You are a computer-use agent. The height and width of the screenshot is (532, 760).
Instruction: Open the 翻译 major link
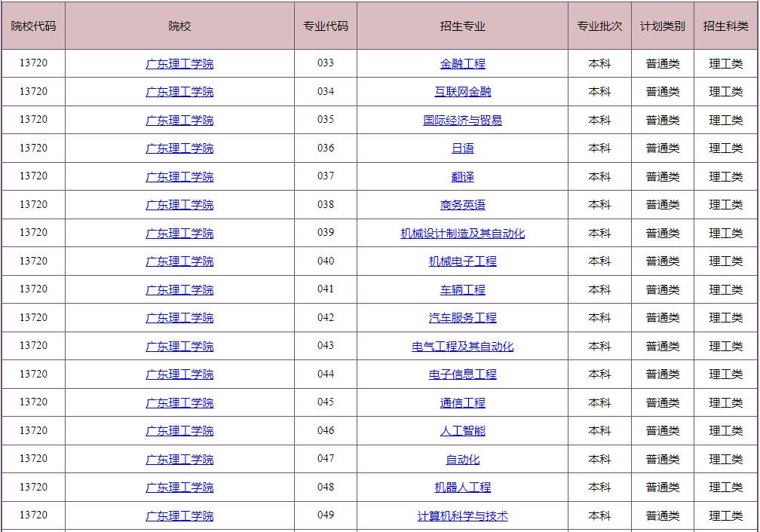pos(462,176)
